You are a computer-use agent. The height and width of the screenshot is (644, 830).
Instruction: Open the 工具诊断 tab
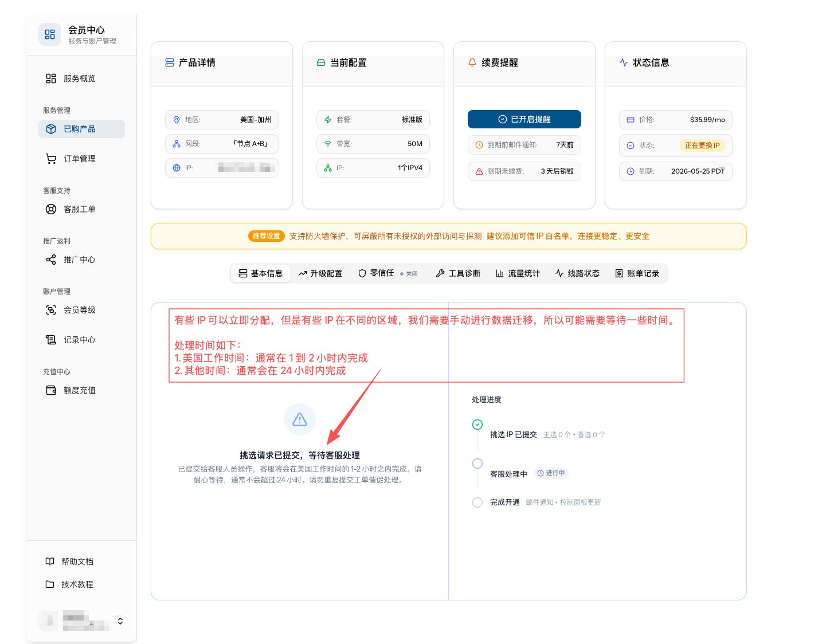coord(459,273)
